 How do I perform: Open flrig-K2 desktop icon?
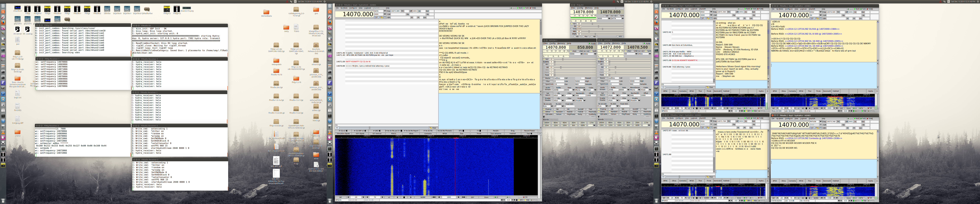(167, 9)
